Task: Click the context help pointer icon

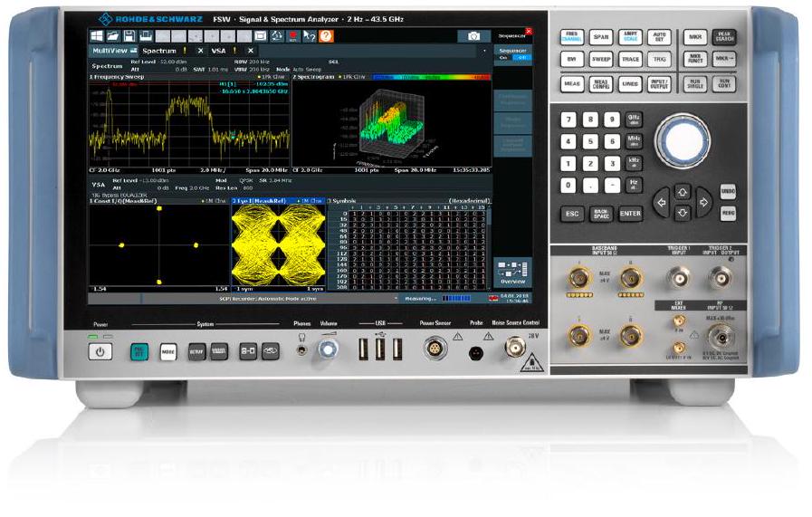Action: click(310, 35)
